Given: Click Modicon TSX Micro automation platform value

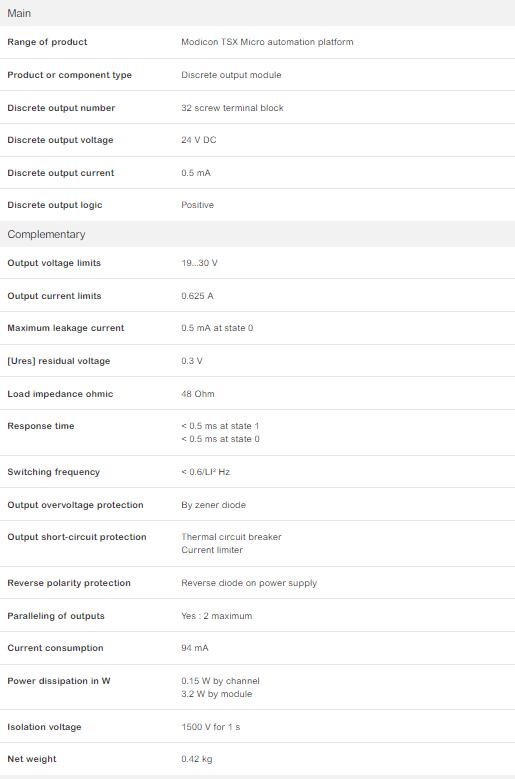Looking at the screenshot, I should 267,42.
